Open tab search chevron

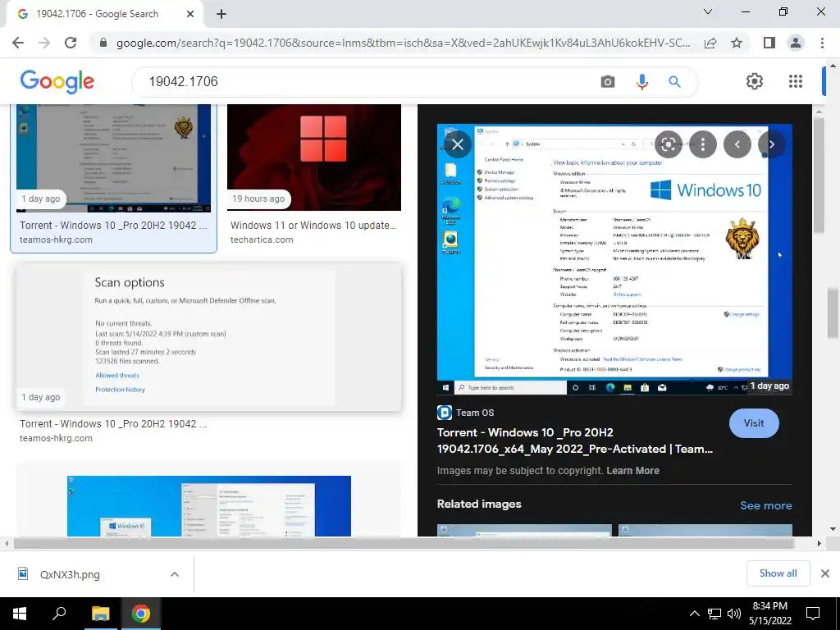pyautogui.click(x=708, y=11)
